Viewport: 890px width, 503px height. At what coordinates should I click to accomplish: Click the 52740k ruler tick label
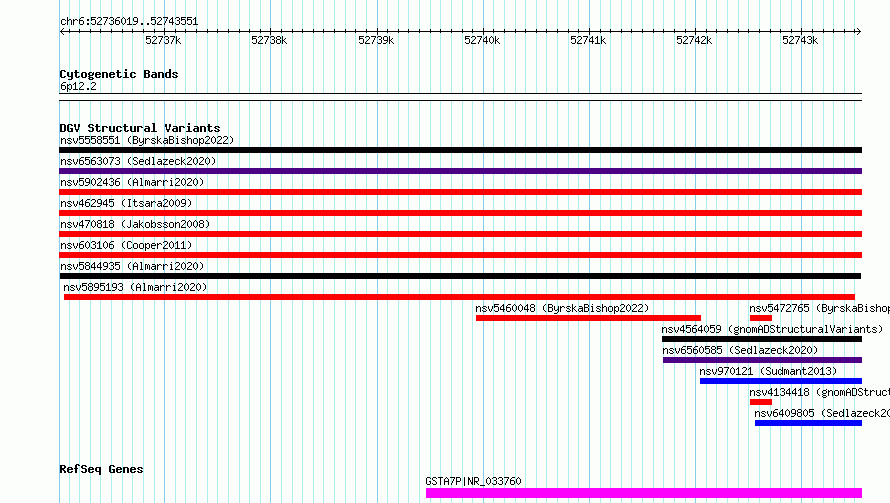tap(482, 40)
